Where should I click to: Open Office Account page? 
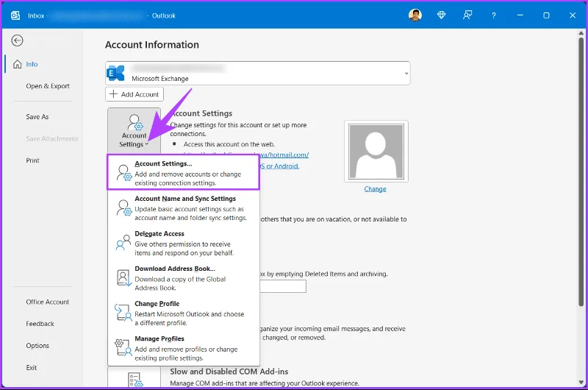(x=47, y=302)
